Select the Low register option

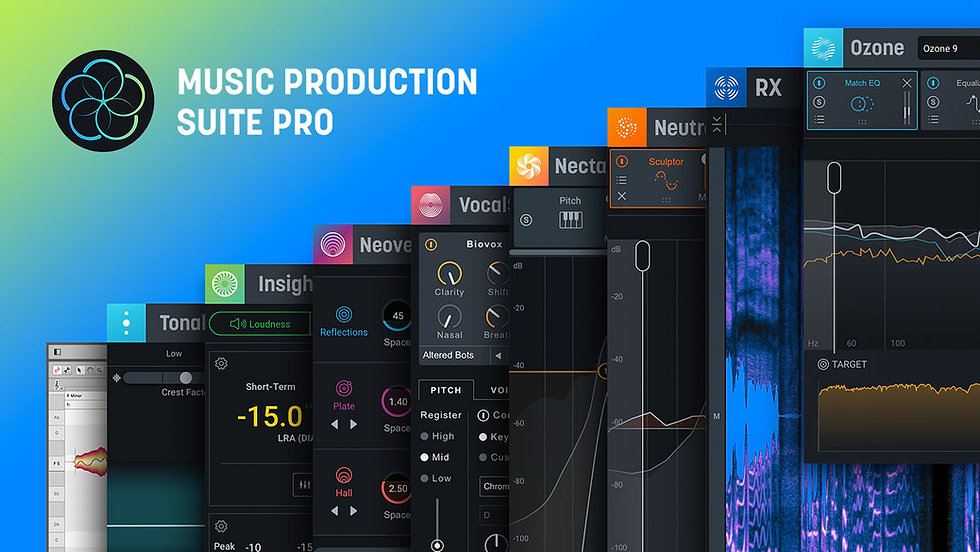coord(436,478)
